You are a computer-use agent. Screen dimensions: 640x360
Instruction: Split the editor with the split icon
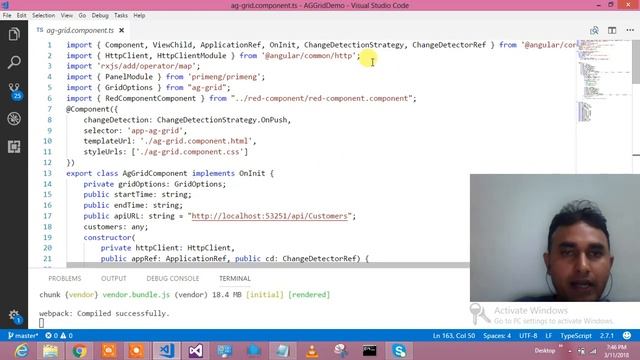tap(612, 30)
